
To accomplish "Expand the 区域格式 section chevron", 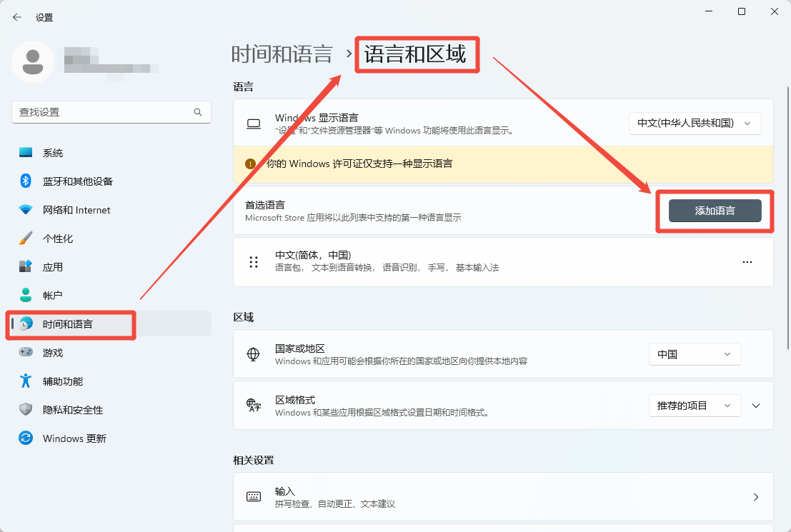I will click(756, 406).
